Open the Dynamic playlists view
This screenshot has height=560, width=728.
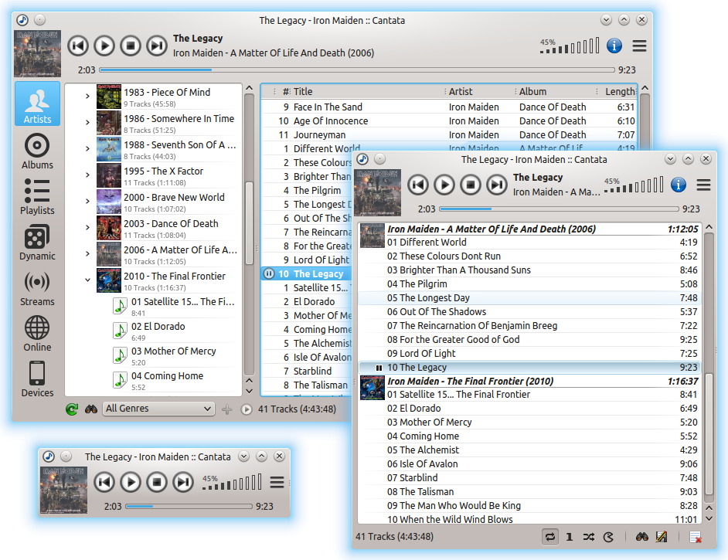coord(36,243)
